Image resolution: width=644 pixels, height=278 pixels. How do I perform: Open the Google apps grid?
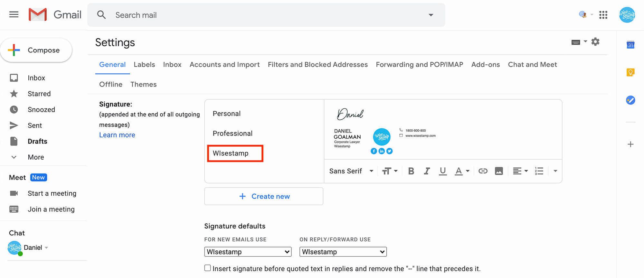(x=603, y=15)
